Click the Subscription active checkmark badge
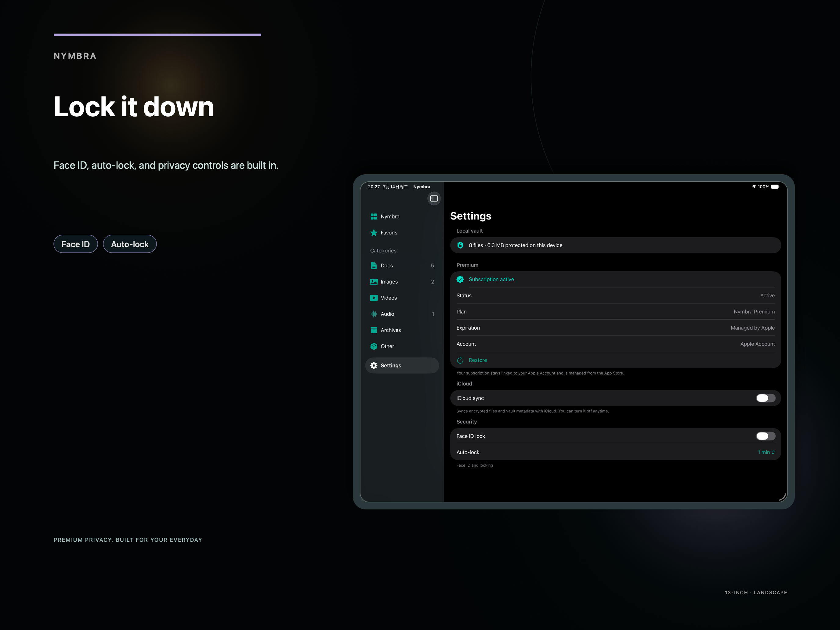Image resolution: width=840 pixels, height=630 pixels. tap(460, 280)
